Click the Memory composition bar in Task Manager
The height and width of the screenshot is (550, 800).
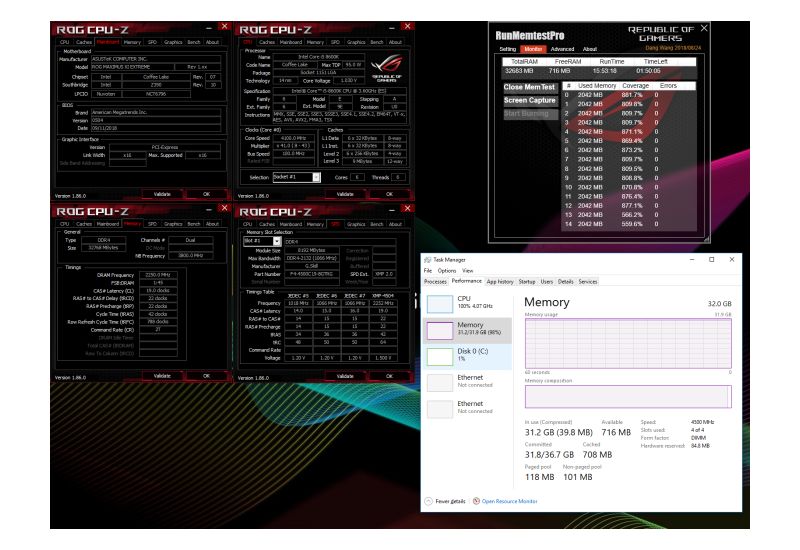click(628, 396)
